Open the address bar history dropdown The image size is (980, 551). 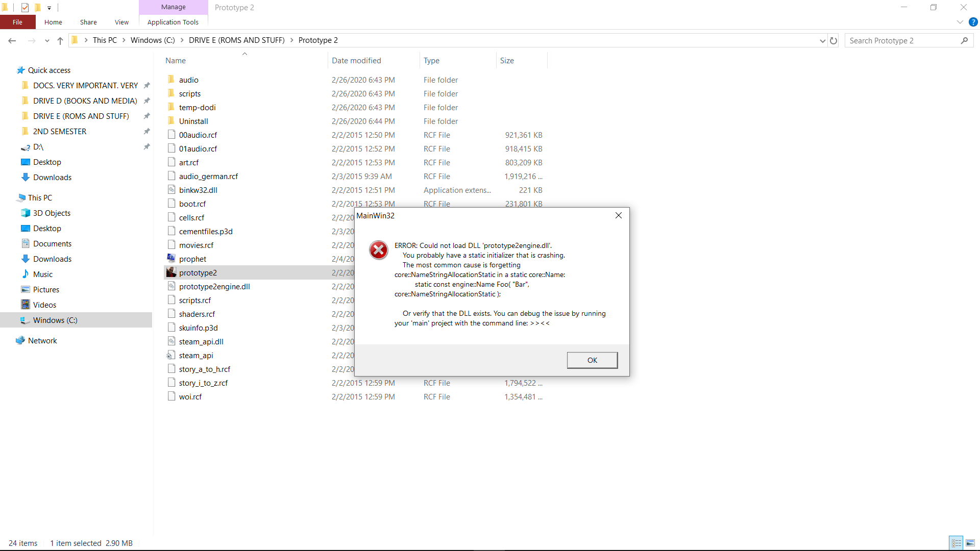pos(822,40)
